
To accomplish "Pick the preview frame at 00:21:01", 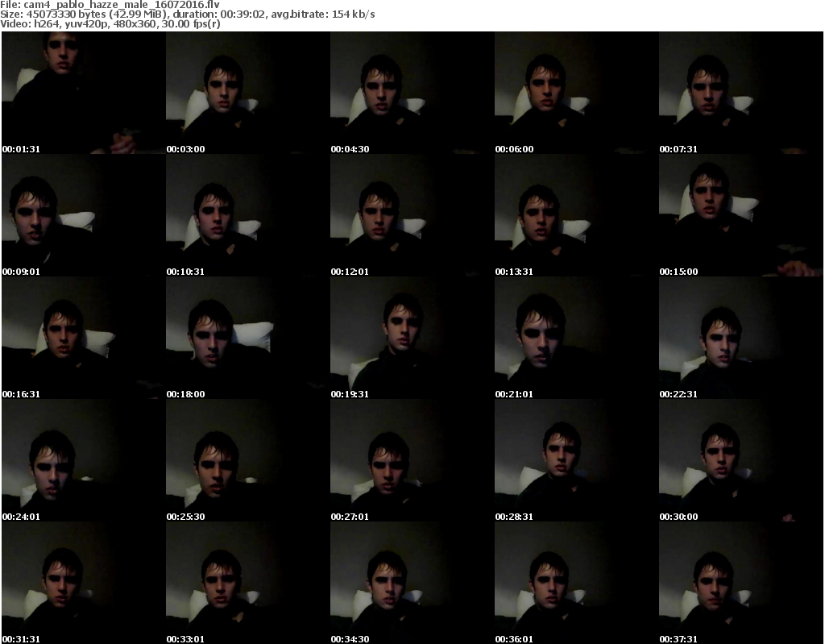I will point(576,338).
